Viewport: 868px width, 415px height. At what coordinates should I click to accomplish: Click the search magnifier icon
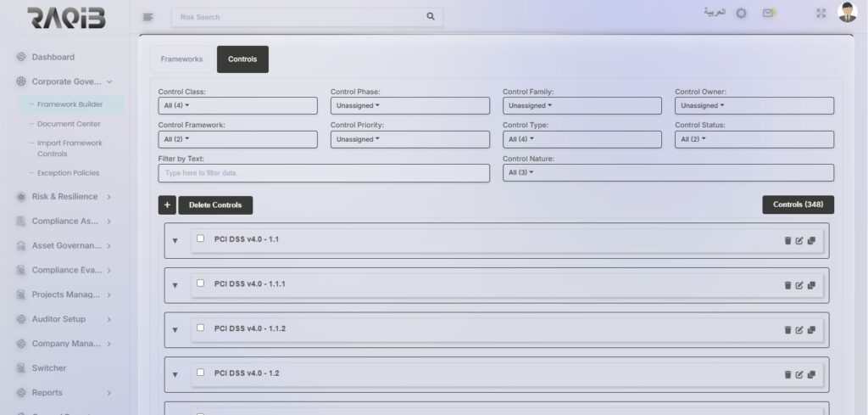(x=431, y=16)
